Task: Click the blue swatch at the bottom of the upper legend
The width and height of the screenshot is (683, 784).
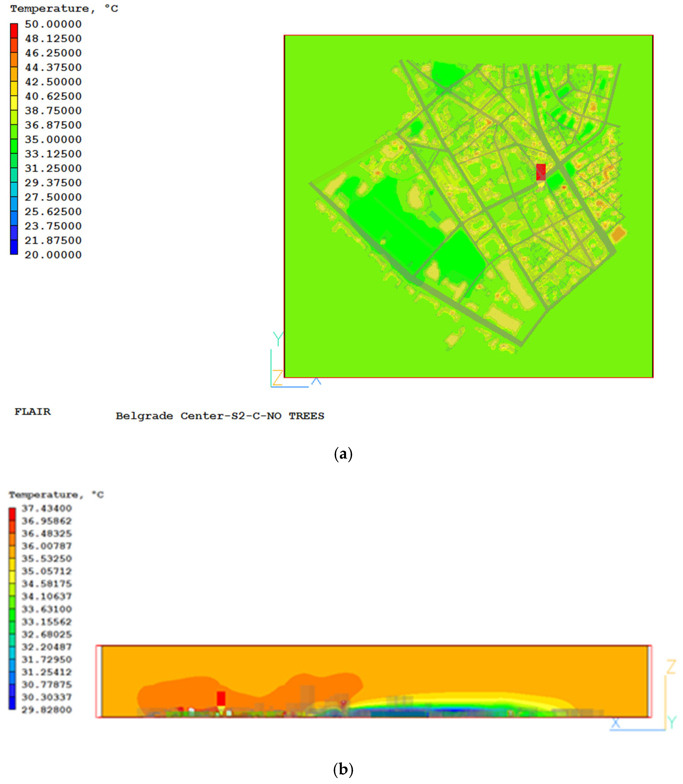Action: (14, 247)
